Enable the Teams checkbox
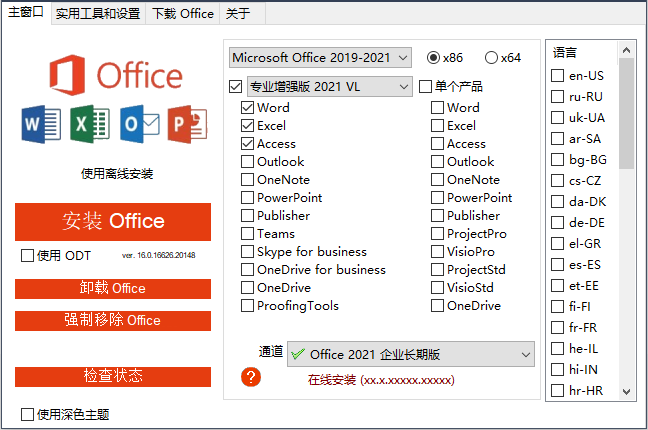 pyautogui.click(x=248, y=234)
